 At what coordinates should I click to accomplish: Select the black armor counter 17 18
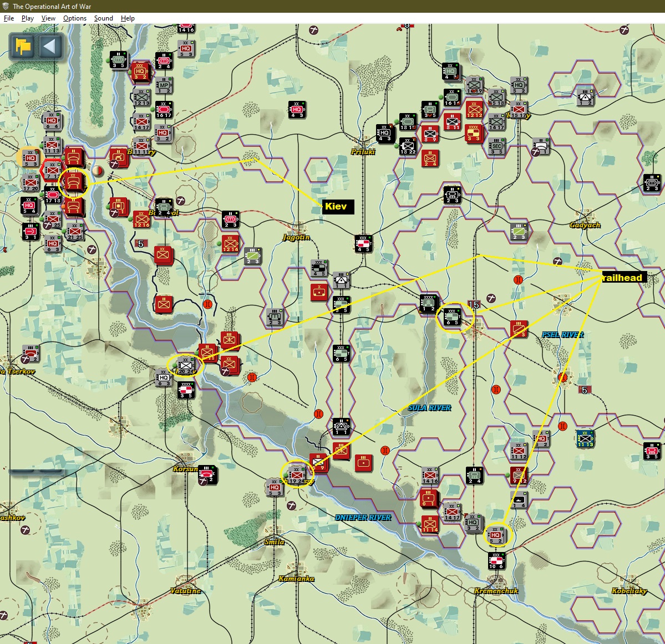point(53,195)
